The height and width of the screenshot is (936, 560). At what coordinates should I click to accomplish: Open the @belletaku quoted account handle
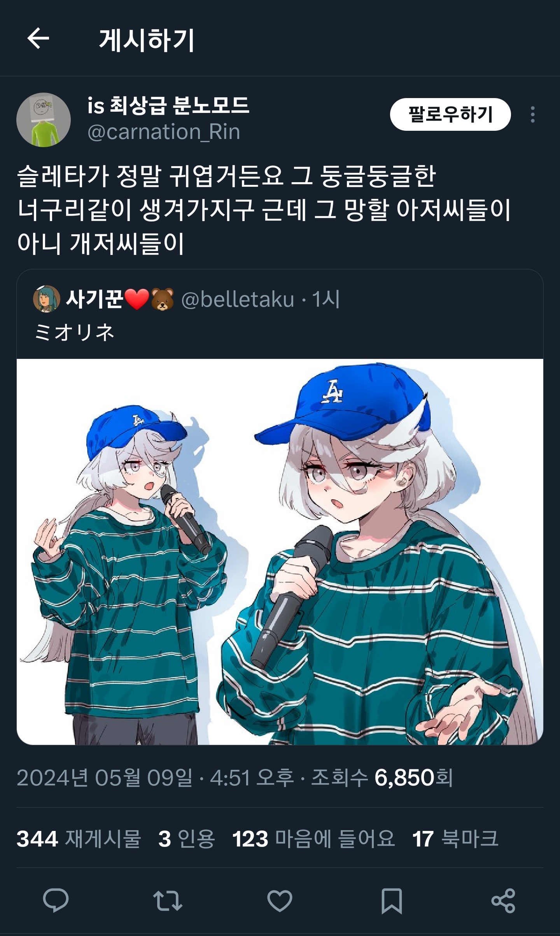tap(238, 299)
